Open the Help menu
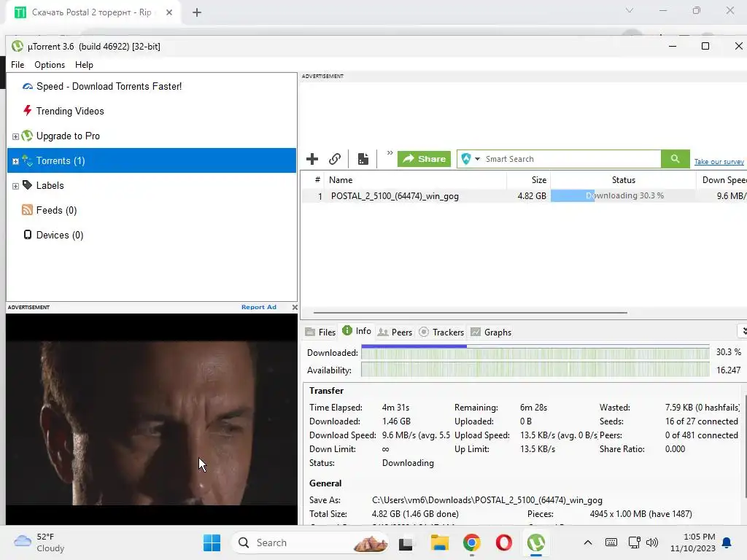Screen dimensions: 747x560 click(x=84, y=65)
